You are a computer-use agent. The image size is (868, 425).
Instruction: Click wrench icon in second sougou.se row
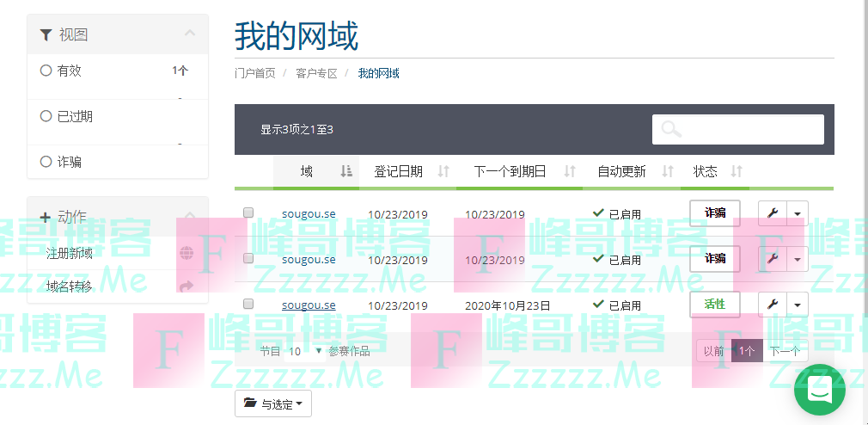772,258
